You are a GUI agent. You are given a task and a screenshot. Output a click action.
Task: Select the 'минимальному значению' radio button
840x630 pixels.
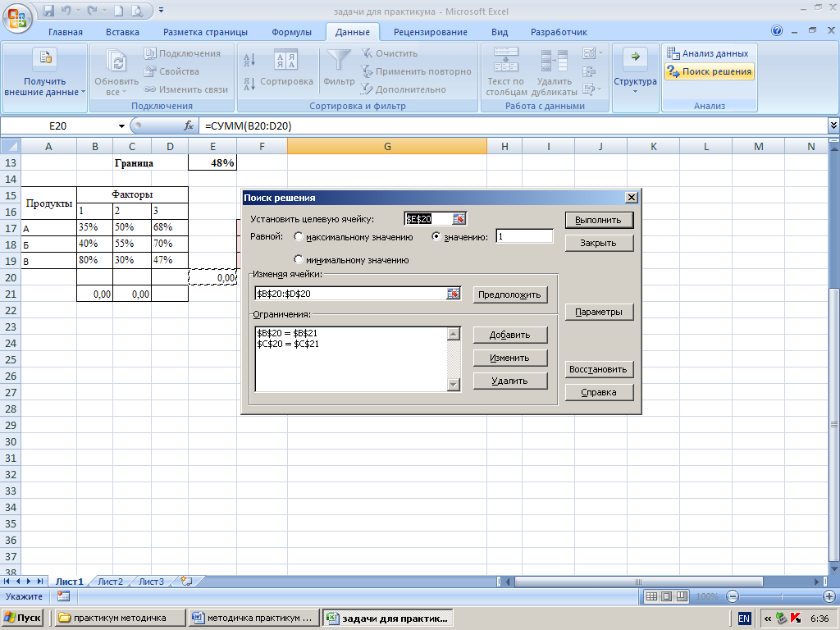click(x=298, y=260)
